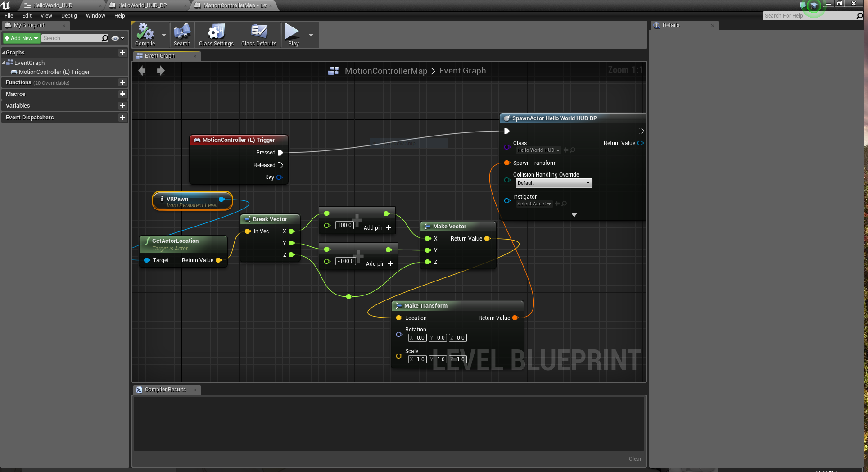Collapse the EventGraph tree item
Viewport: 868px width, 472px height.
(x=4, y=62)
